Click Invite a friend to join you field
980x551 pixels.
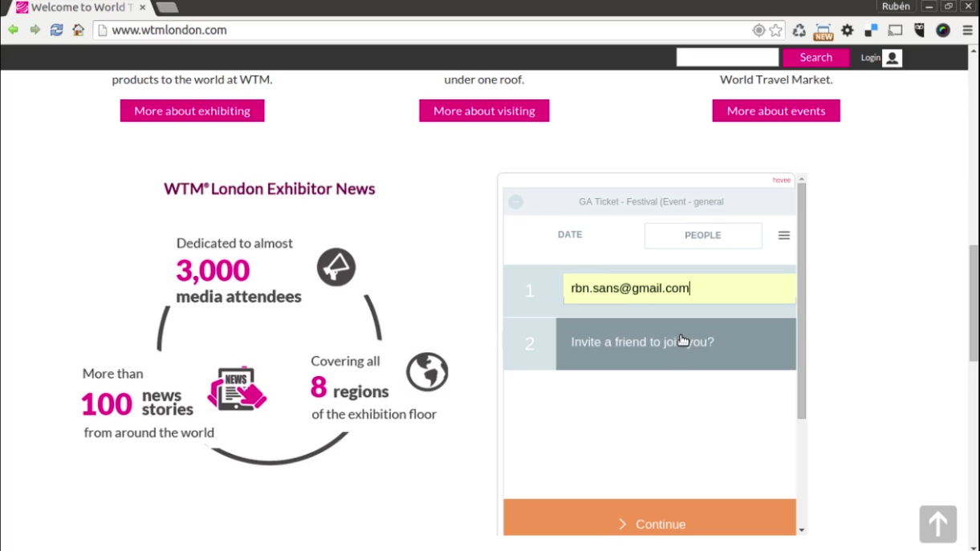tap(676, 343)
